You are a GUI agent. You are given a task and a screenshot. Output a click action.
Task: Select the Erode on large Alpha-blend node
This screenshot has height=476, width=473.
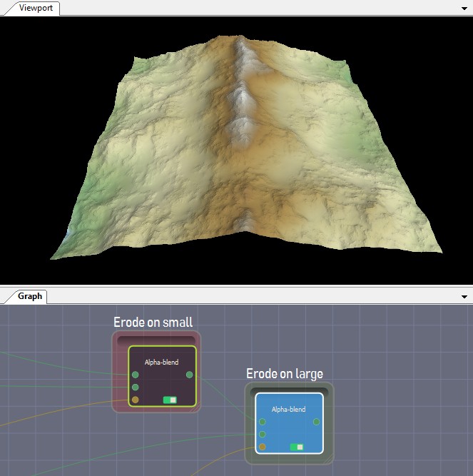click(290, 423)
